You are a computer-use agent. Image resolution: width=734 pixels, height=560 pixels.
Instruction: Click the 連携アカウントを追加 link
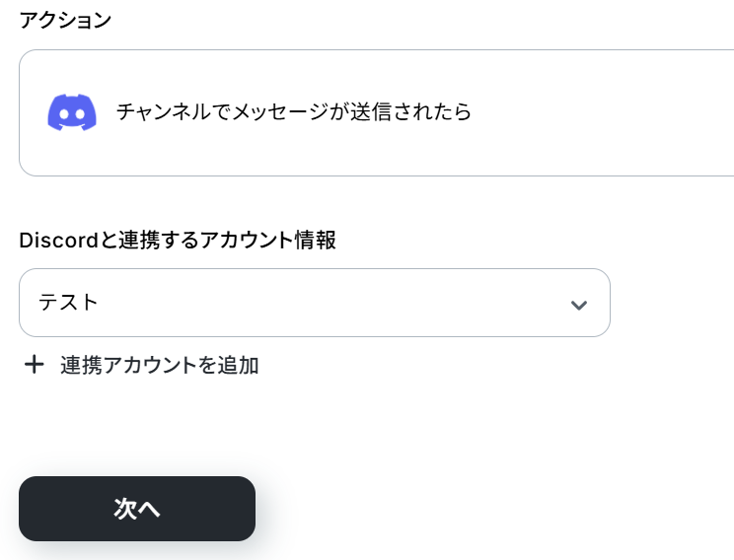click(x=159, y=365)
